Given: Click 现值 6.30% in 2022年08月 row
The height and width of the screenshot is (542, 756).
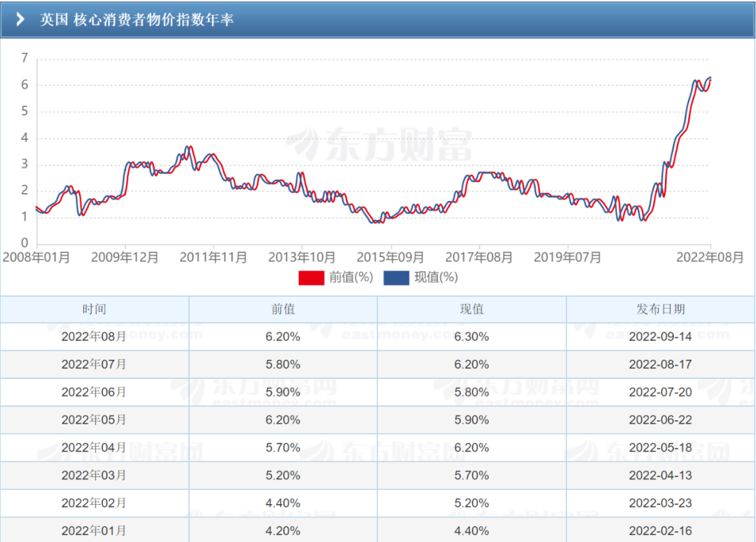Looking at the screenshot, I should coord(472,337).
